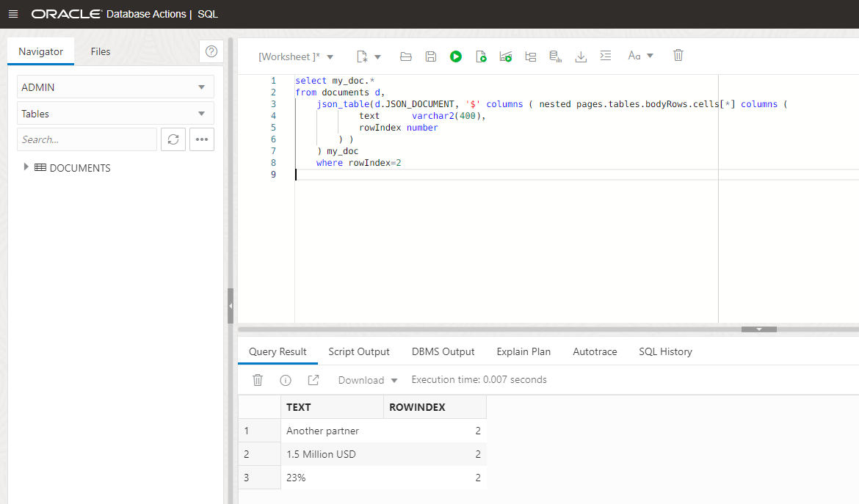Execute the worksheet as a script

481,56
